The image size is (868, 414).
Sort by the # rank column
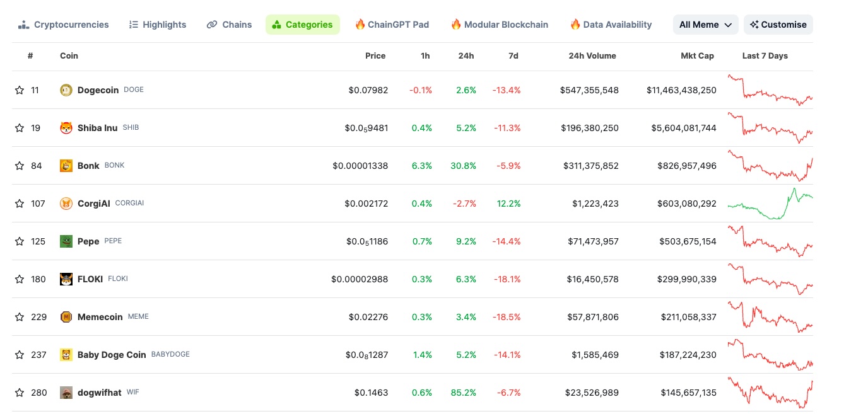(x=30, y=56)
